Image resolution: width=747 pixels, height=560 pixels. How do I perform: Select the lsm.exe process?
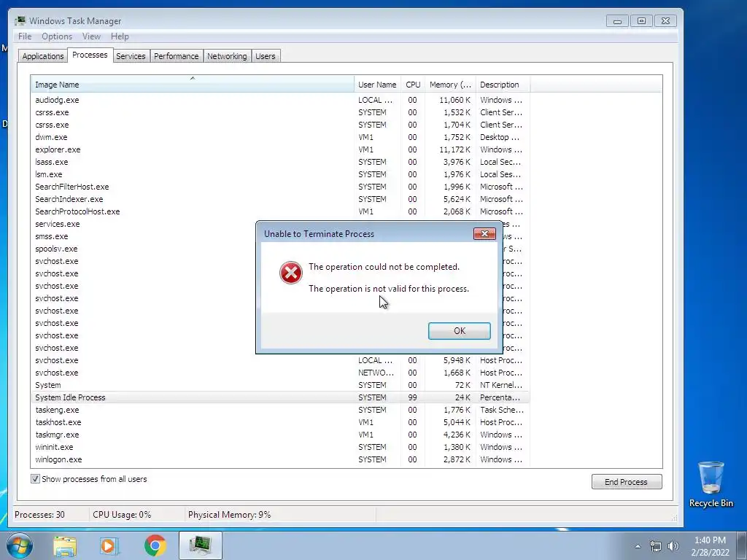pos(280,174)
